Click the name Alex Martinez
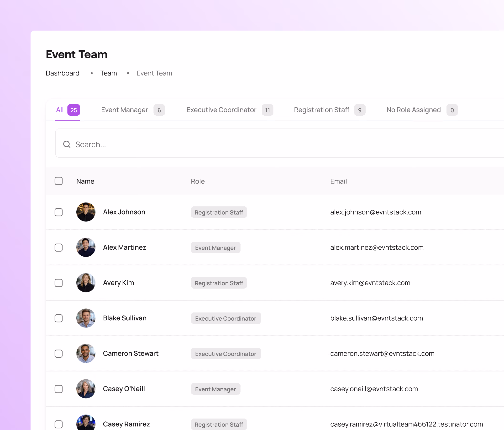Viewport: 504px width, 430px height. click(125, 247)
